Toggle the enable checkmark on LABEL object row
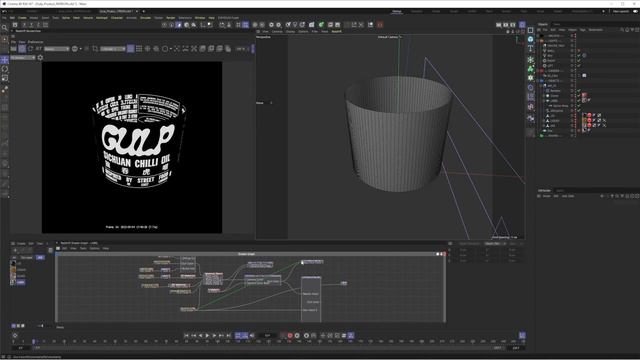640x360 pixels. [x=579, y=100]
